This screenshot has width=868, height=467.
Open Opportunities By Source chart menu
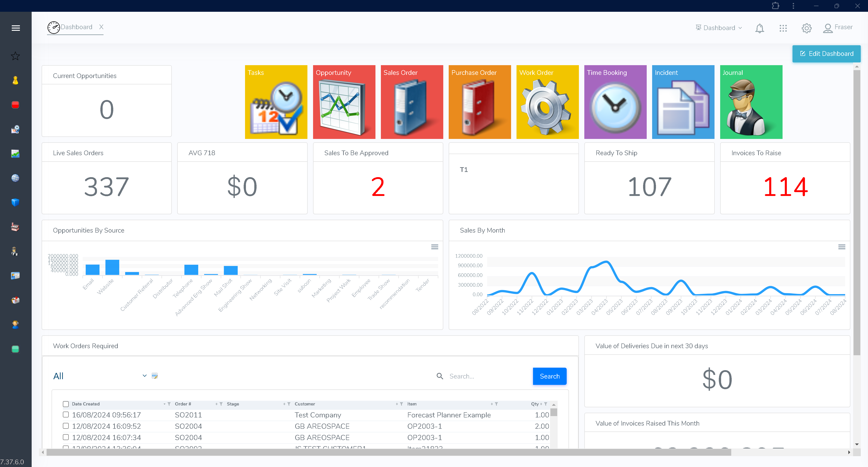click(435, 247)
